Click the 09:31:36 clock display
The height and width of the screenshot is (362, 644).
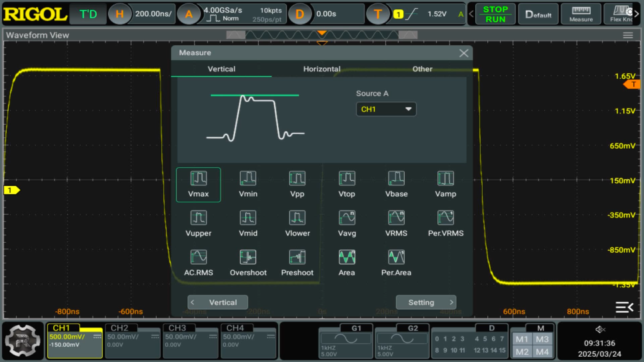pyautogui.click(x=599, y=343)
